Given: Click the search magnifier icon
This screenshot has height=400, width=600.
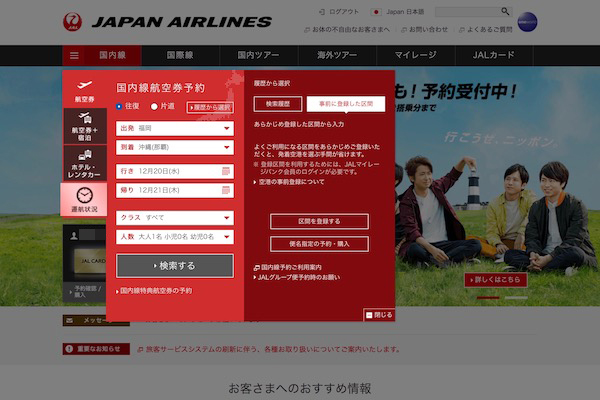Looking at the screenshot, I should [x=505, y=11].
